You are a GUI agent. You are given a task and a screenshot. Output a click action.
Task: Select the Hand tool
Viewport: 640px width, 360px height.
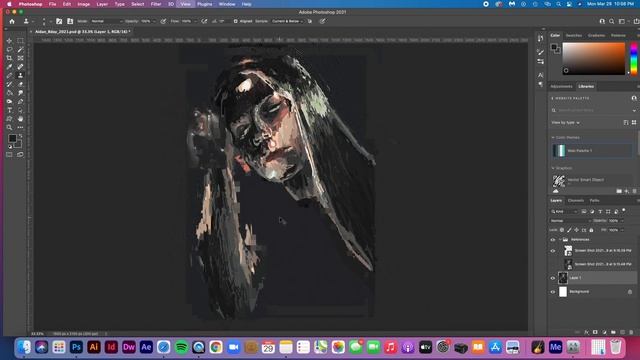(x=20, y=119)
